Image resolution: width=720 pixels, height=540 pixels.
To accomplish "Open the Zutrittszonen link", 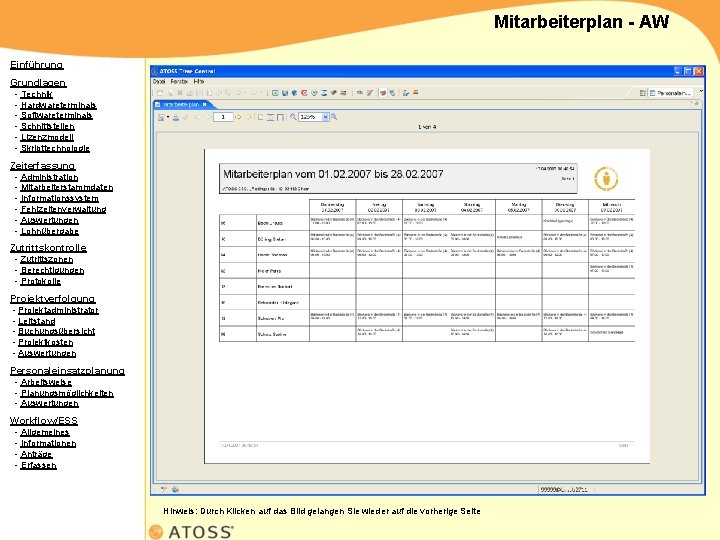I will pos(46,259).
